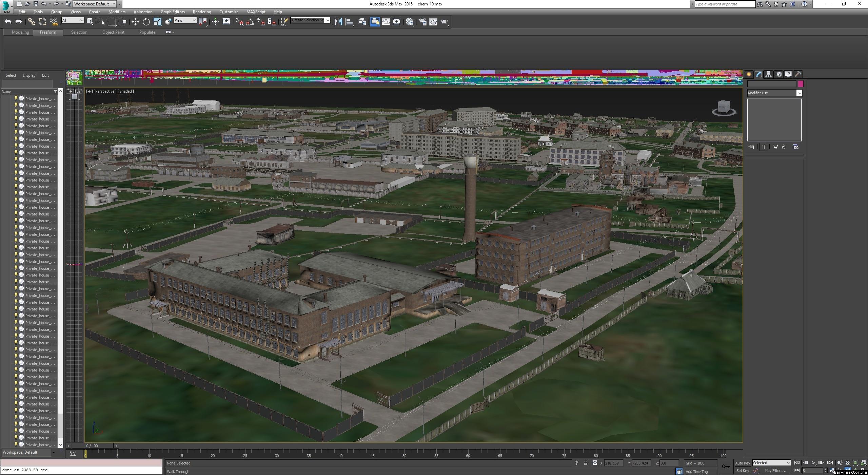Select the Select Object arrow tool
Screen dimensions: 868x475
[x=90, y=22]
